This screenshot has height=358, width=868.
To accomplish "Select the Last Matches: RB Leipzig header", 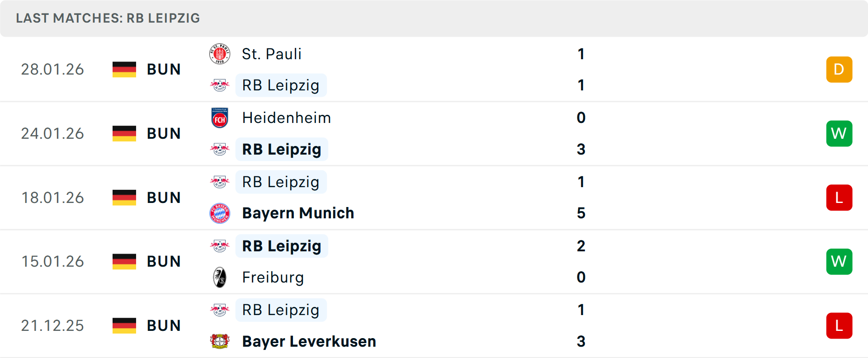I will click(108, 18).
